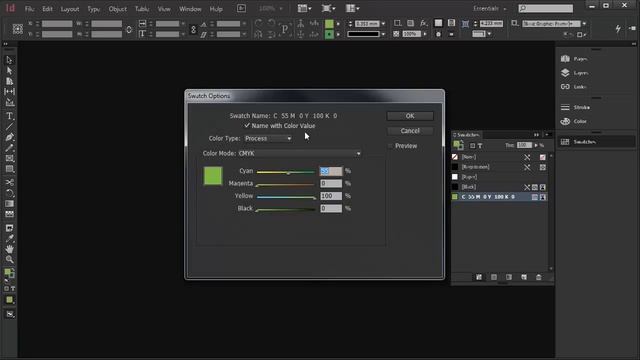This screenshot has width=640, height=360.
Task: Select the Hand tool
Action: point(9,249)
